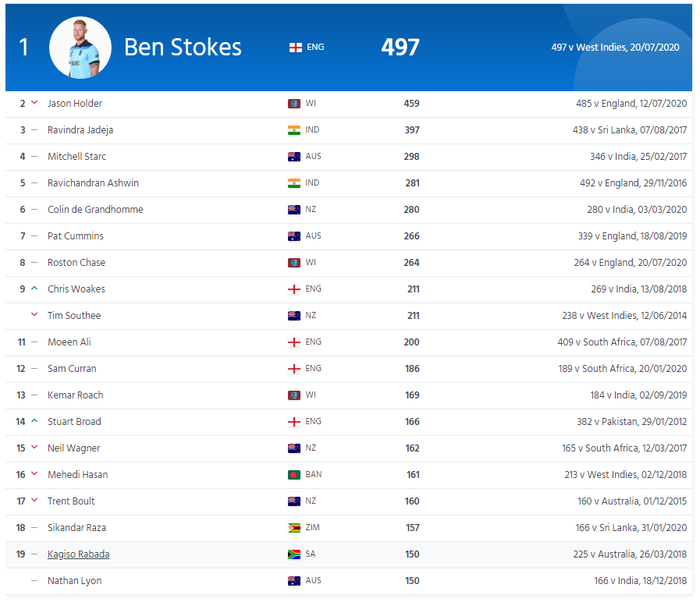Click the England flag beside Ben Stokes
This screenshot has width=700, height=602.
coord(294,47)
